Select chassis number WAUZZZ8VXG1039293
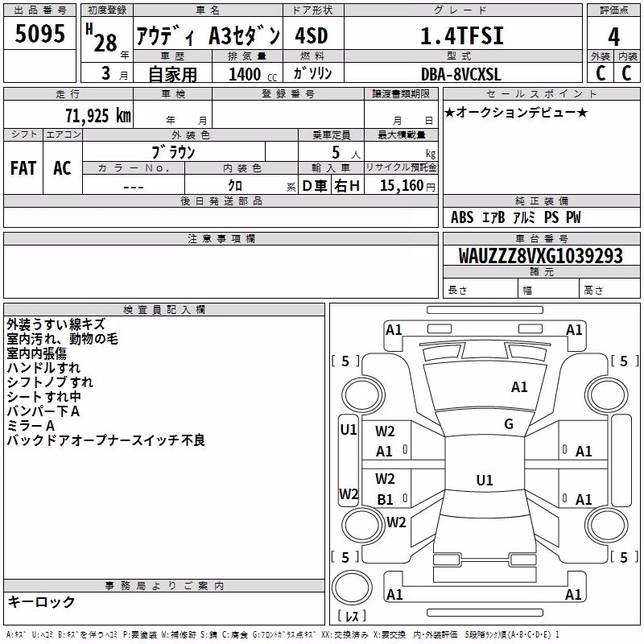The width and height of the screenshot is (644, 644). click(540, 255)
